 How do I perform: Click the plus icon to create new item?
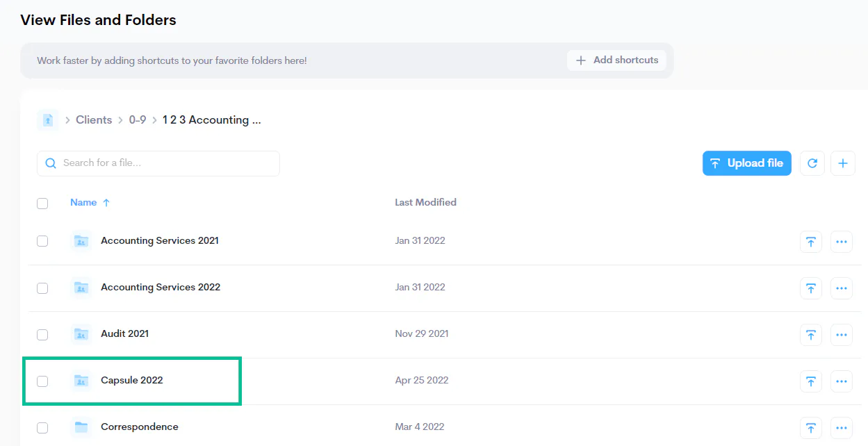coord(842,163)
